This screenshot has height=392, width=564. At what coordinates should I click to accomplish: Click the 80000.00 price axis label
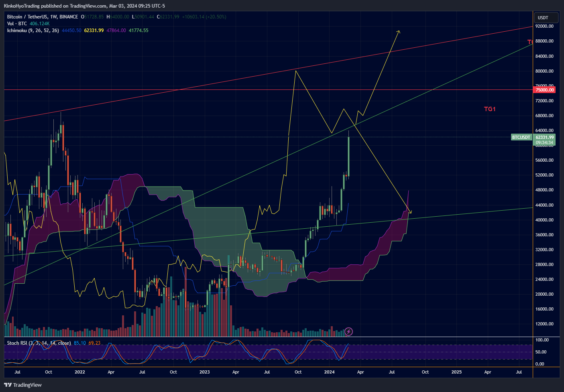pos(545,71)
